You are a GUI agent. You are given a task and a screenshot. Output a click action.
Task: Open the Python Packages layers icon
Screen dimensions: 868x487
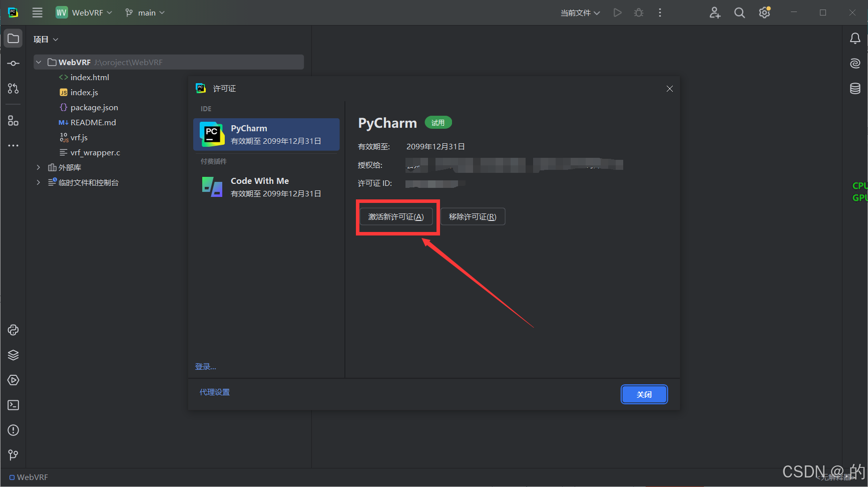click(x=14, y=355)
